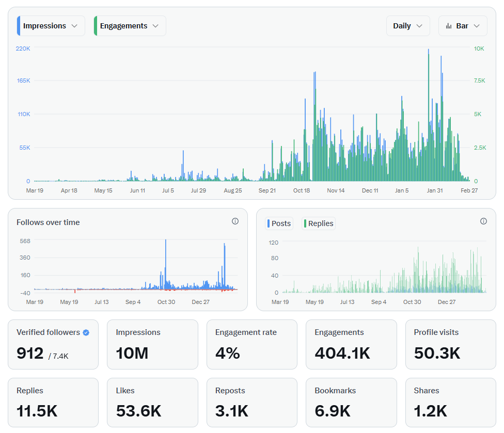The width and height of the screenshot is (504, 433).
Task: Click the "10K" right axis label
Action: pyautogui.click(x=479, y=49)
